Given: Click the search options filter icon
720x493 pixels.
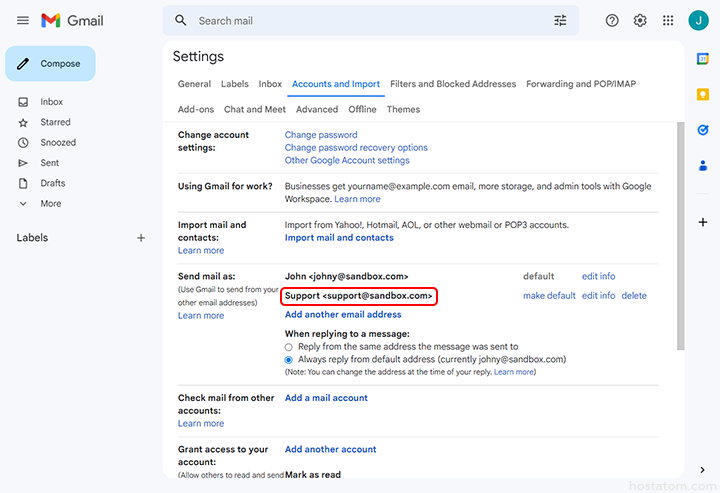Looking at the screenshot, I should [x=560, y=21].
